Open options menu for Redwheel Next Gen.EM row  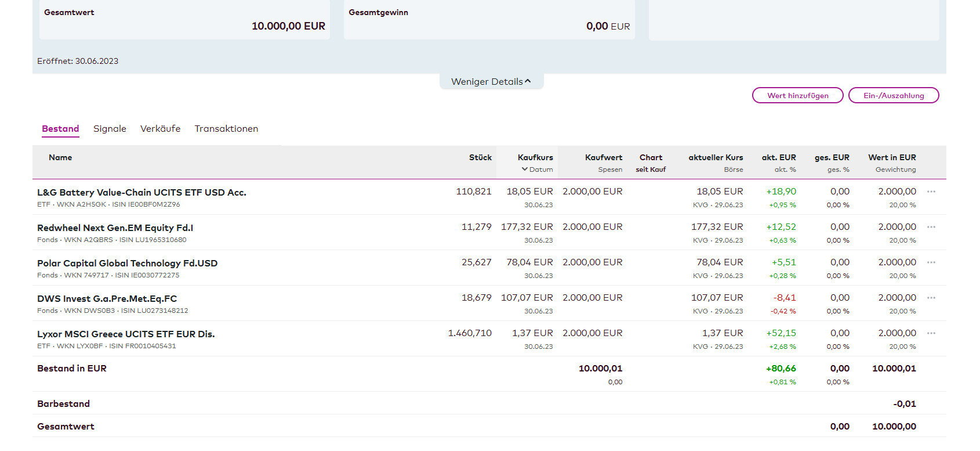pyautogui.click(x=931, y=227)
